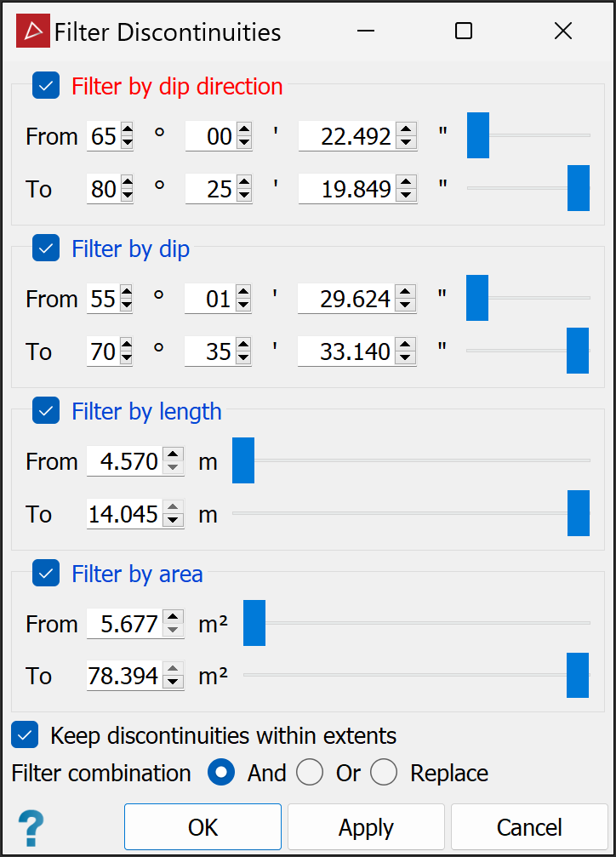Click the red app logo in title bar

pos(32,31)
